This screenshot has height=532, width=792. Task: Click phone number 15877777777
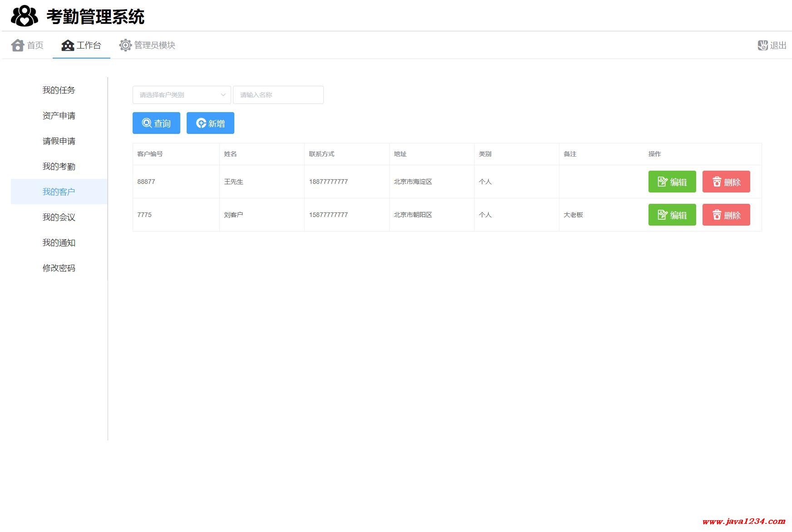click(328, 215)
